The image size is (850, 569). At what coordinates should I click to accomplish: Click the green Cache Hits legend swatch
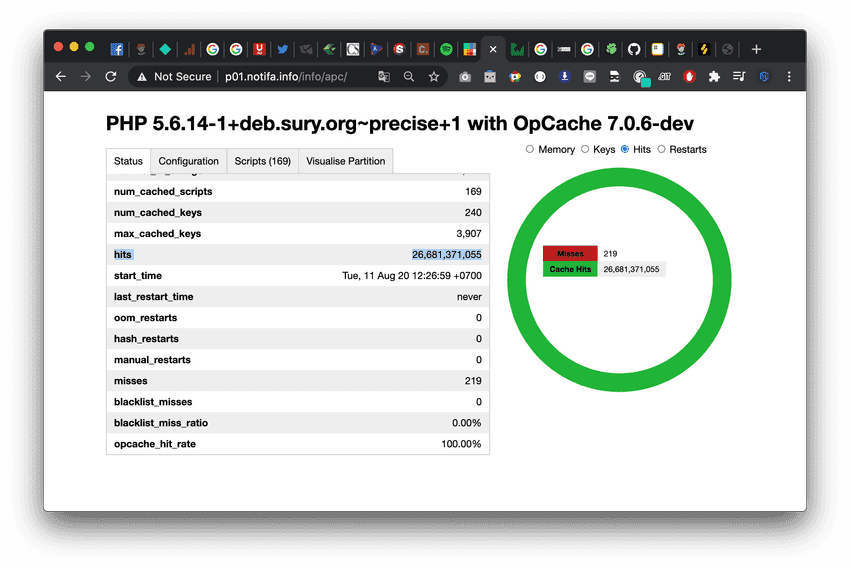pyautogui.click(x=570, y=269)
